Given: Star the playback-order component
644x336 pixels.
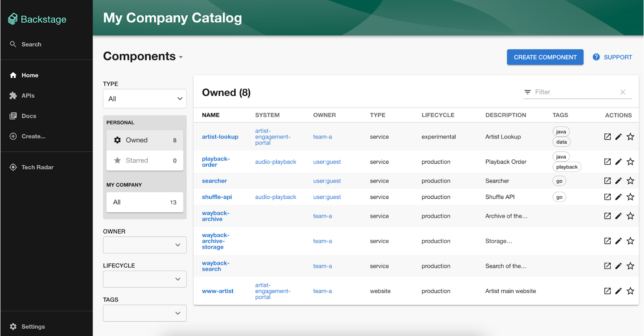Looking at the screenshot, I should [x=630, y=162].
